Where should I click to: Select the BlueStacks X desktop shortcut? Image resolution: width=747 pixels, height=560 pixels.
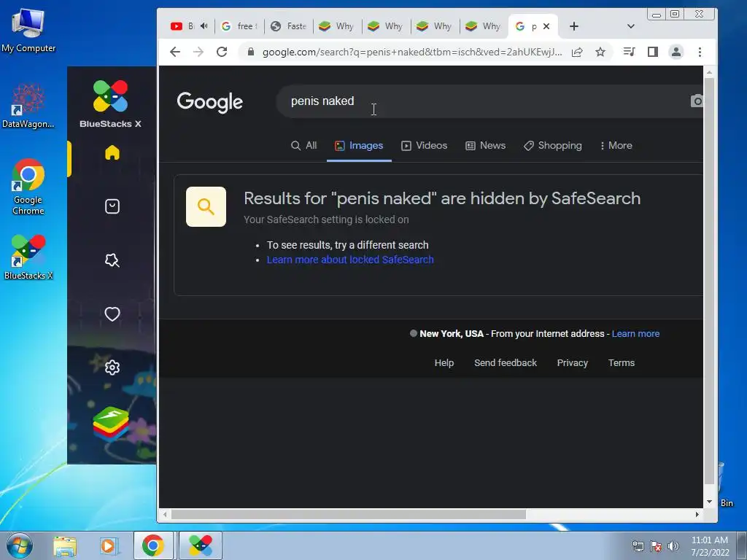pos(28,257)
